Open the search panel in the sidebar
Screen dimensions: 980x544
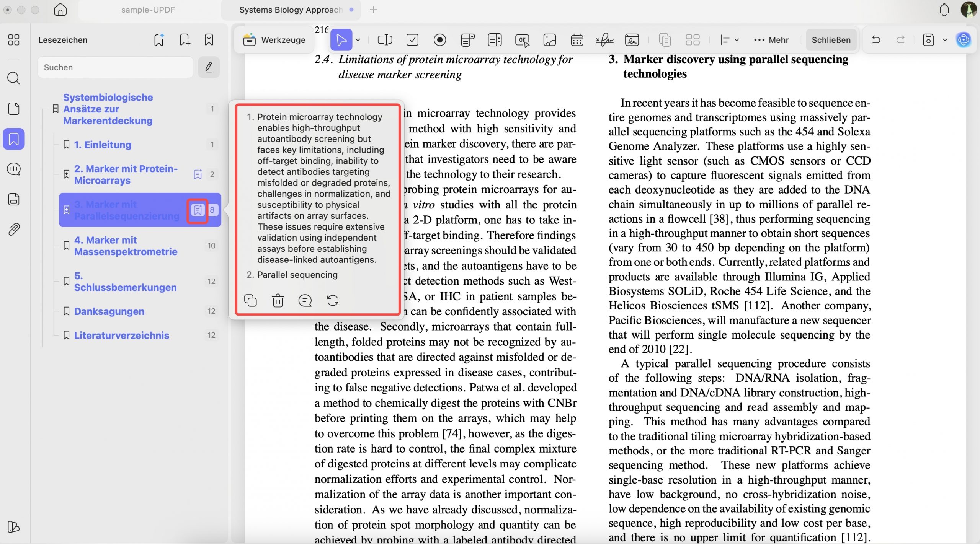(14, 78)
